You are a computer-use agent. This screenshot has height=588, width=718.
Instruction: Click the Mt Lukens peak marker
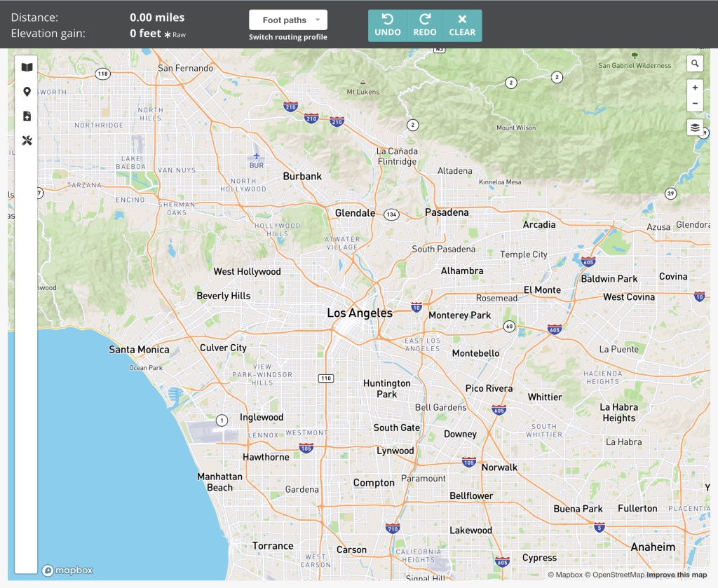[x=363, y=83]
